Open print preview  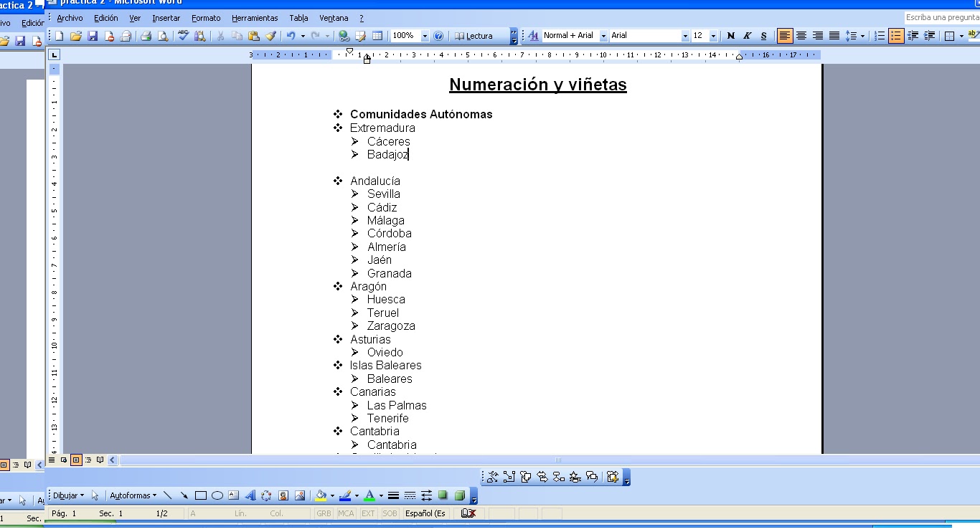[x=163, y=36]
